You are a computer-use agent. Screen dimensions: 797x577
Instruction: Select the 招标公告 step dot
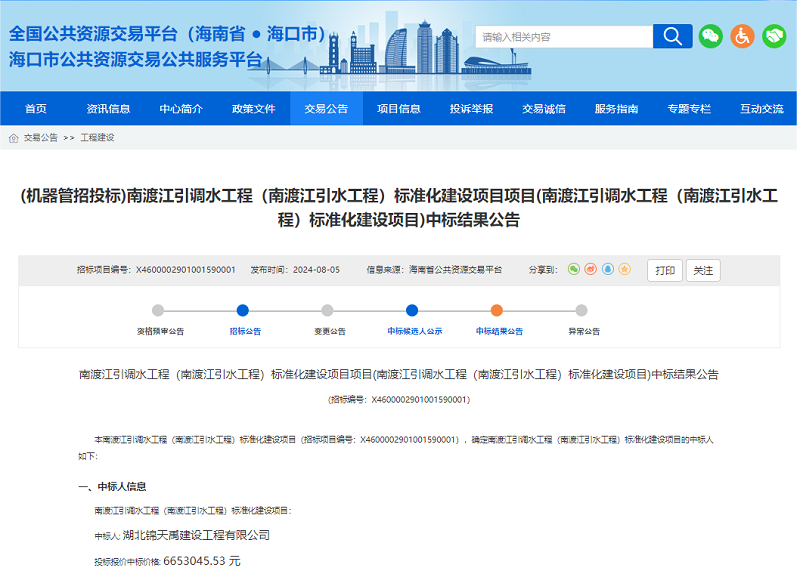242,310
